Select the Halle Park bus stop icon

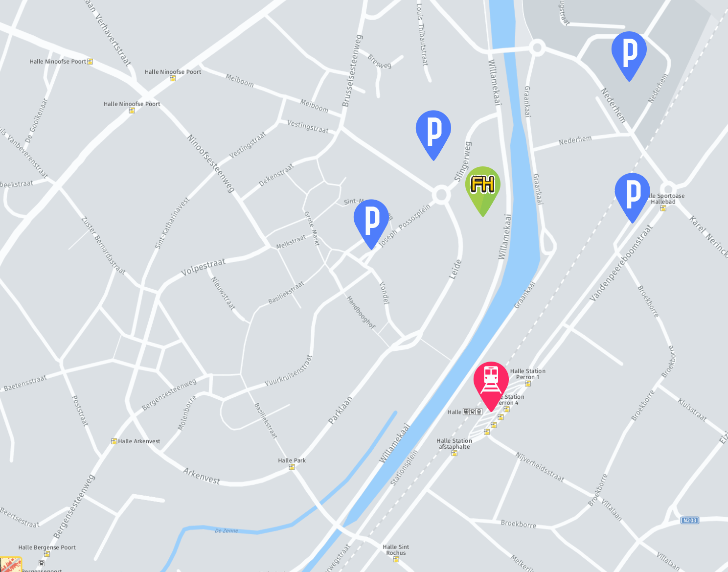coord(292,467)
